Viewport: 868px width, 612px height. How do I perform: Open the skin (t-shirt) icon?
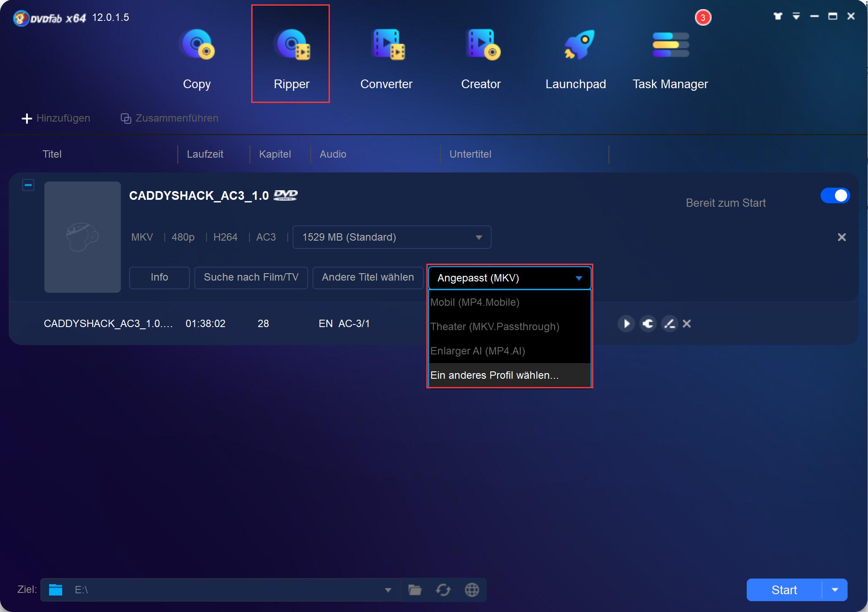tap(778, 16)
